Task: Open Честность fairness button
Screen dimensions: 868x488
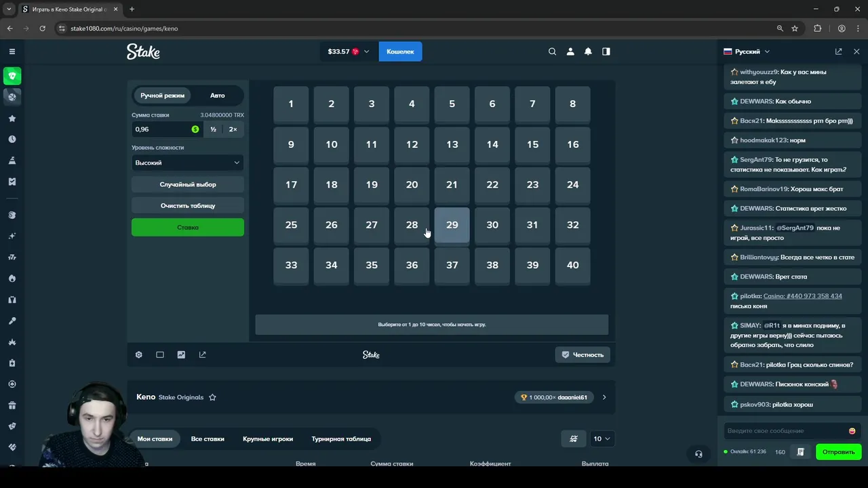Action: point(583,354)
